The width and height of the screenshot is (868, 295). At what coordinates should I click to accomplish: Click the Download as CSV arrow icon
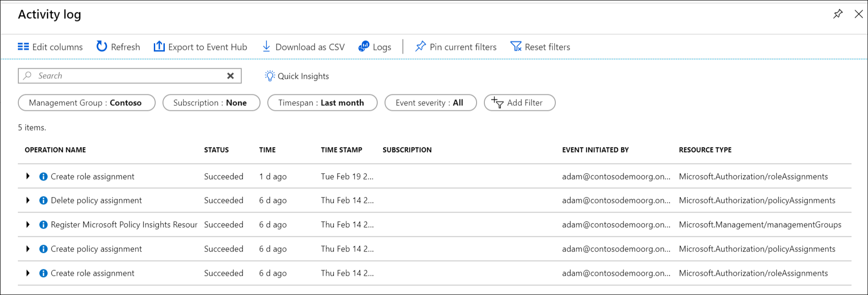point(266,47)
